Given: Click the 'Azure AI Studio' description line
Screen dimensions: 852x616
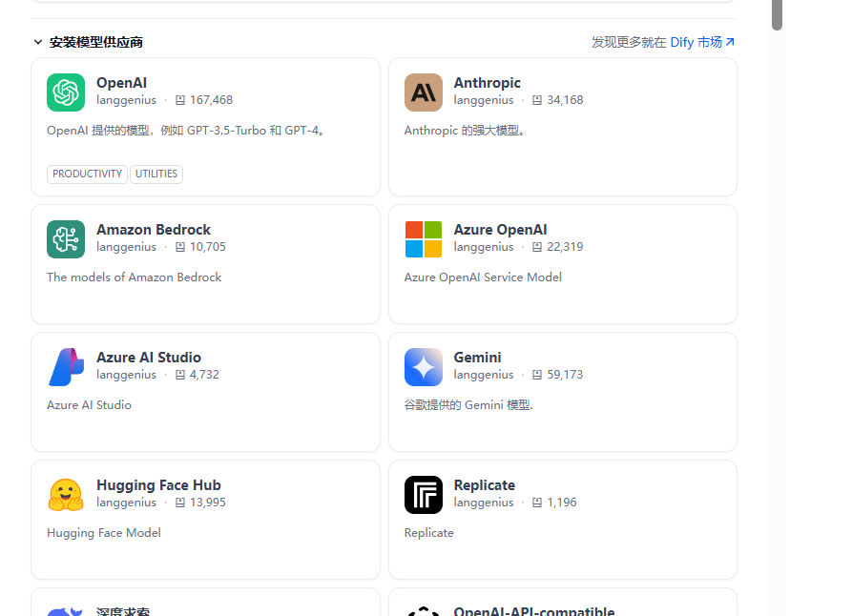Looking at the screenshot, I should 89,405.
